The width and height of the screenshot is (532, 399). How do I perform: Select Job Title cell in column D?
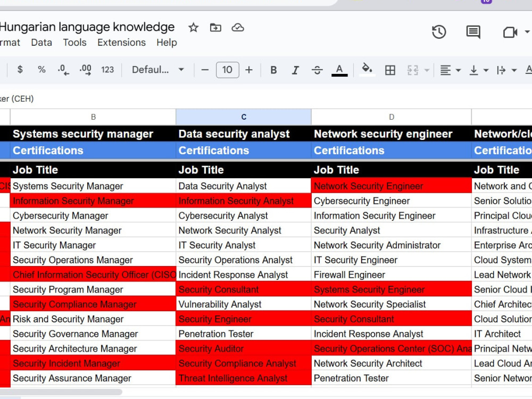(392, 170)
